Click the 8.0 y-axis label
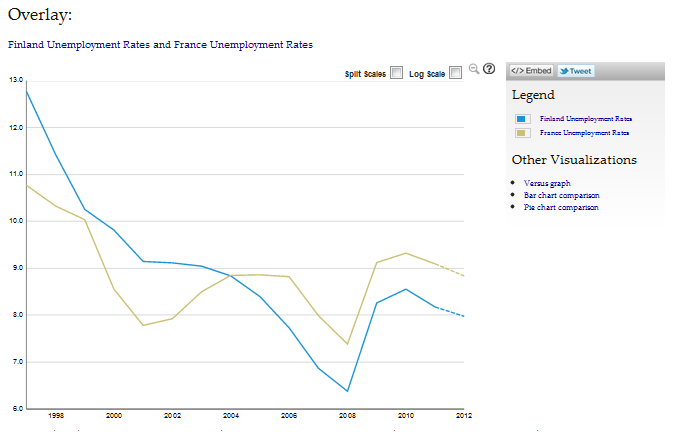677x436 pixels. [x=16, y=315]
